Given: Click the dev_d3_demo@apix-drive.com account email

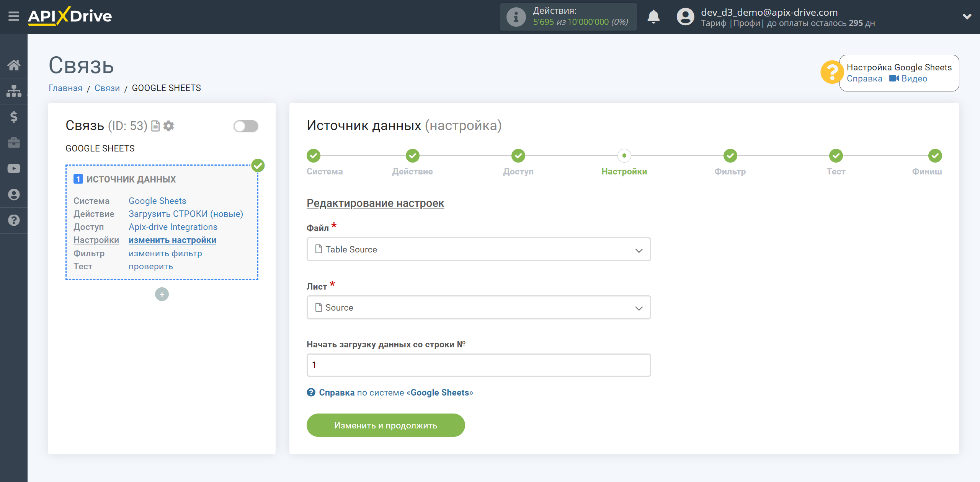Looking at the screenshot, I should click(x=769, y=12).
